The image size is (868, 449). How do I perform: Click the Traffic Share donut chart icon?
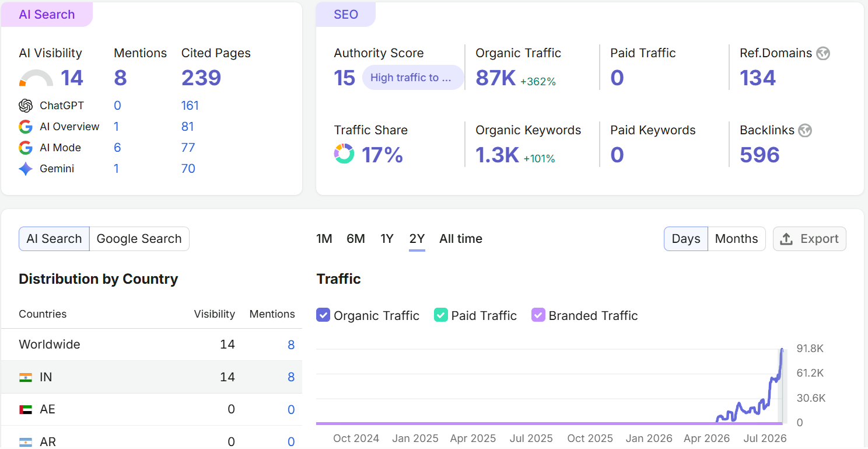tap(344, 154)
